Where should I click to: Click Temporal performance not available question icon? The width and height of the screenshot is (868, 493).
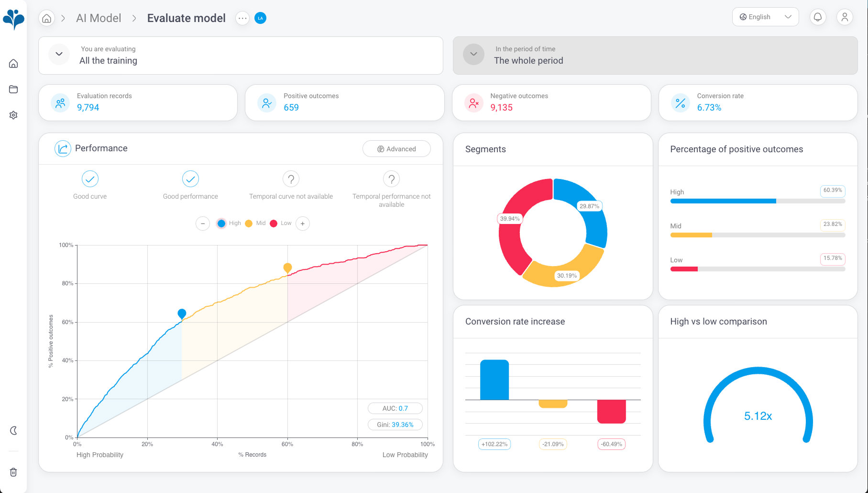[391, 179]
